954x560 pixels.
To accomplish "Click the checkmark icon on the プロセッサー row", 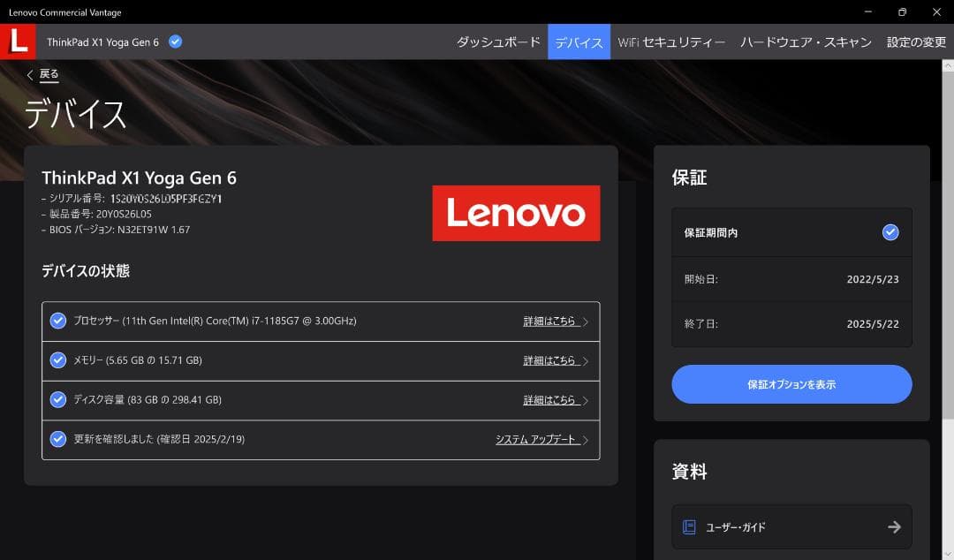I will click(58, 321).
